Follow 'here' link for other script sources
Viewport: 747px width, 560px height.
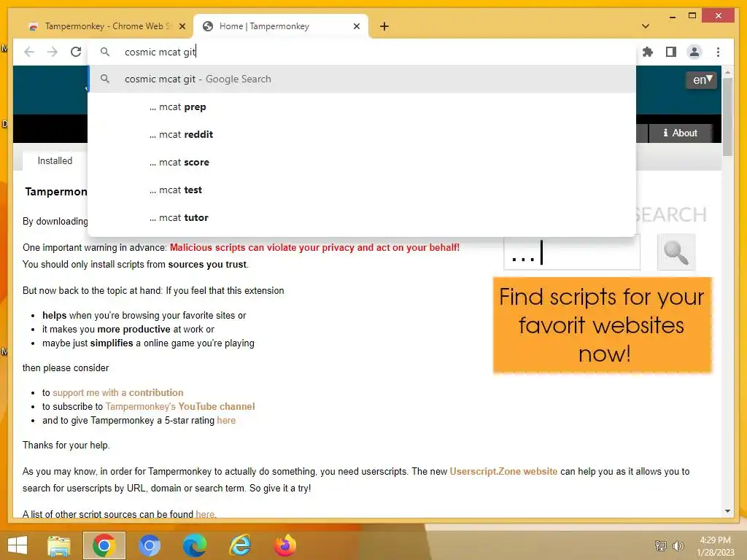coord(205,514)
